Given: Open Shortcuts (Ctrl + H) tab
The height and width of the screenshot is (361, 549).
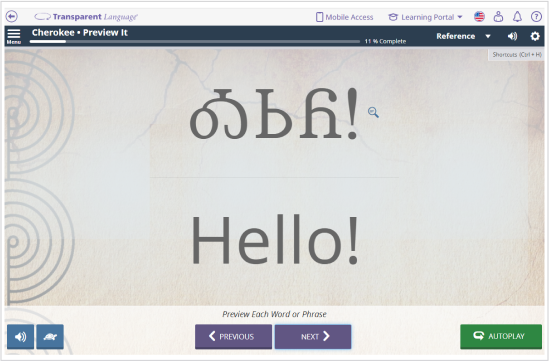Looking at the screenshot, I should click(516, 55).
